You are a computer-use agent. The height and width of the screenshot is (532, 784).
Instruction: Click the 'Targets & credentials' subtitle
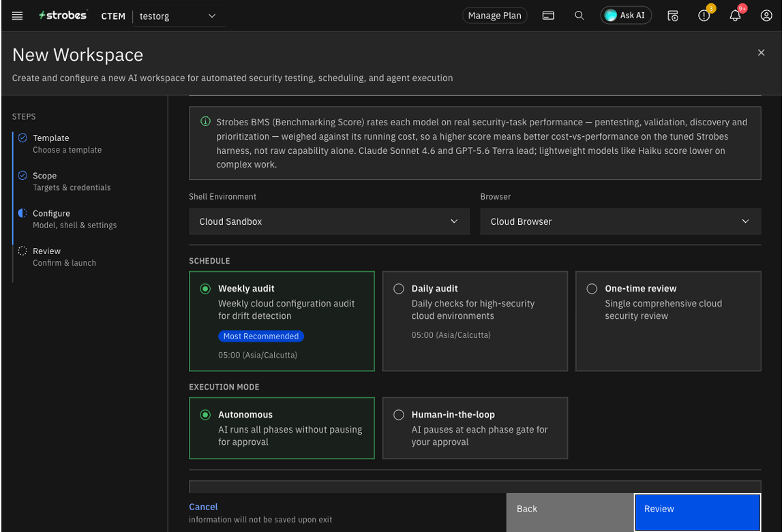coord(72,188)
